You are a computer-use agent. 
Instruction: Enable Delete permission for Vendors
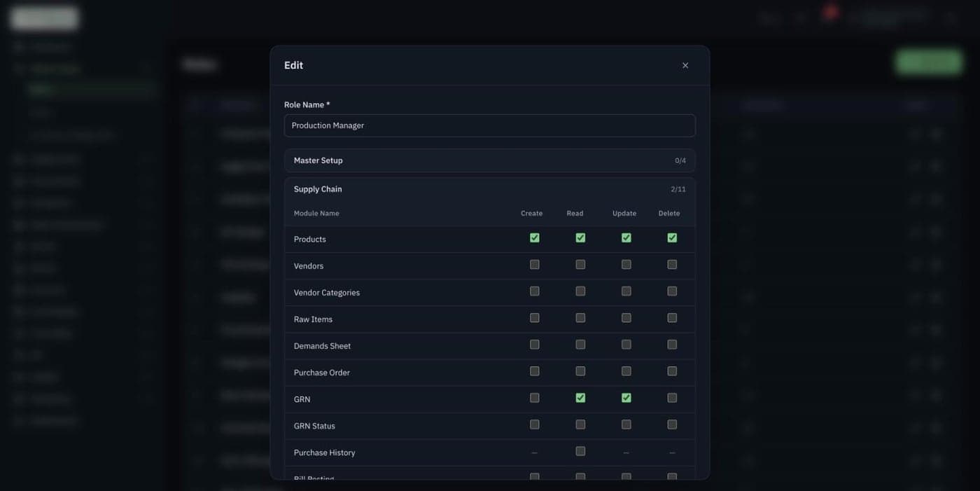pyautogui.click(x=672, y=265)
